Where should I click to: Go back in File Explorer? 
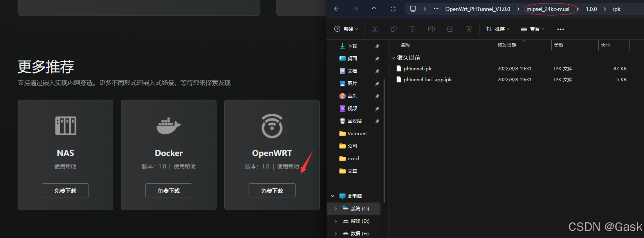coord(337,9)
